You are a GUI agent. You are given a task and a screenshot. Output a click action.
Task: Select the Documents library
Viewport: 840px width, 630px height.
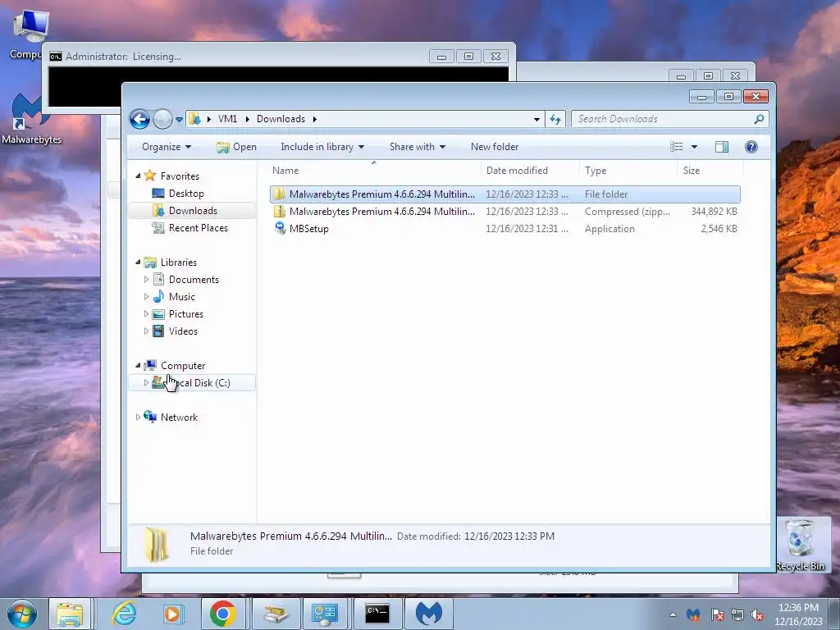[194, 279]
